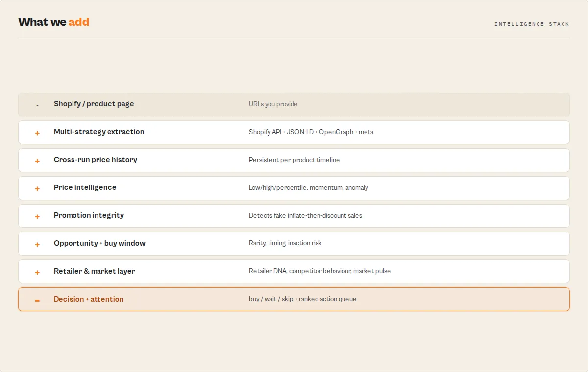Select the 'Retailer & market layer' label
Image resolution: width=588 pixels, height=372 pixels.
[95, 271]
